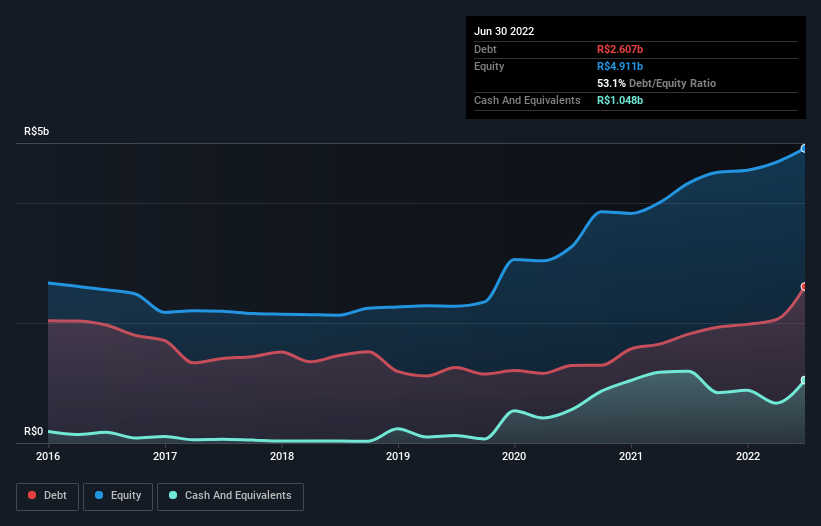Click the red dot in Debt legend

(x=32, y=495)
